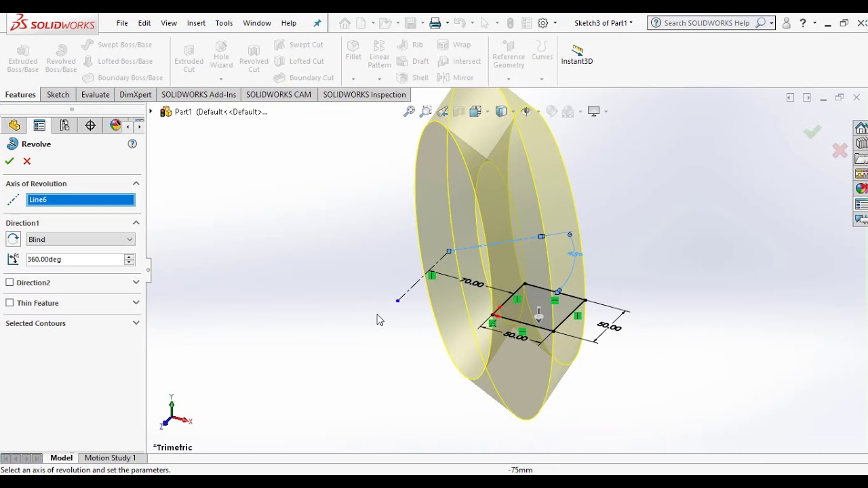Viewport: 868px width, 488px height.
Task: Switch to the Evaluate tab
Action: [95, 95]
